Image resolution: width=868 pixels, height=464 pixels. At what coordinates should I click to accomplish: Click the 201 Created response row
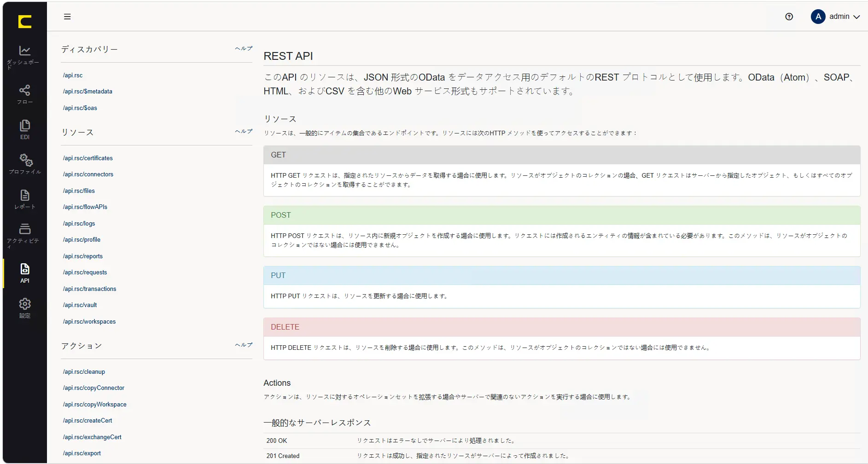click(562, 456)
